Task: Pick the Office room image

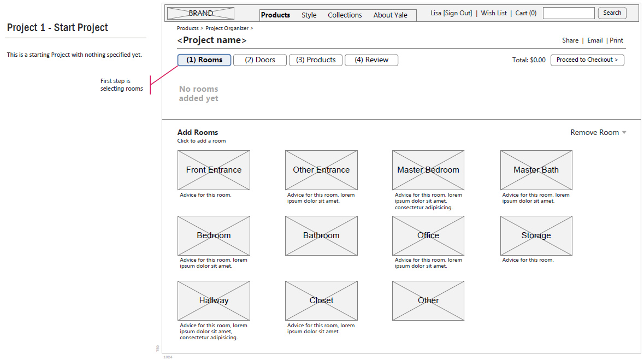Action: pos(428,235)
